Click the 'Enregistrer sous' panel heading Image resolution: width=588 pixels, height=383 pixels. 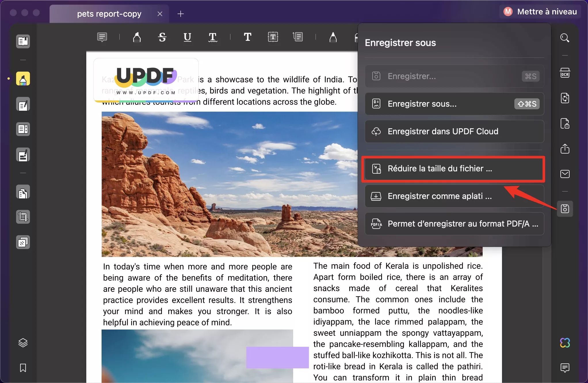(400, 43)
